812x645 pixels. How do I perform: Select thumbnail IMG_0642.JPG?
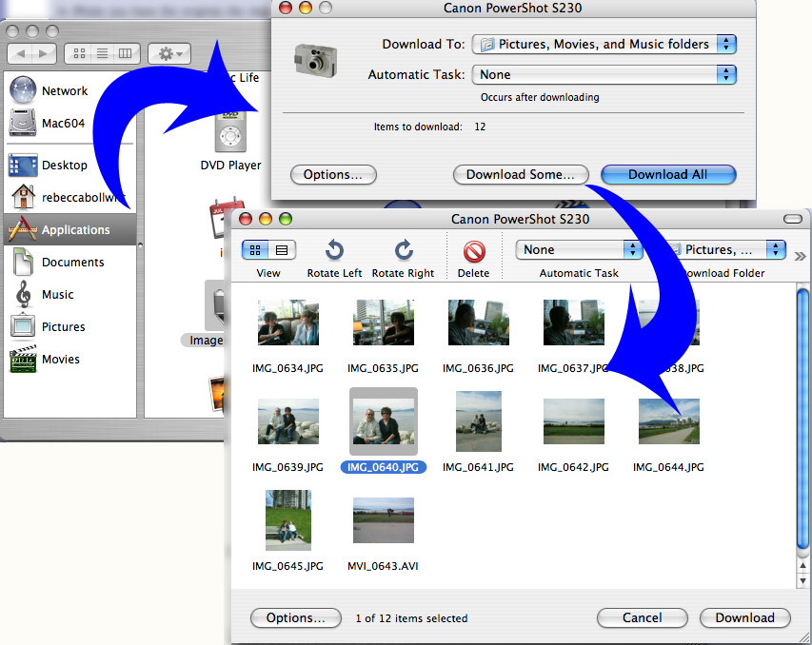[x=573, y=421]
